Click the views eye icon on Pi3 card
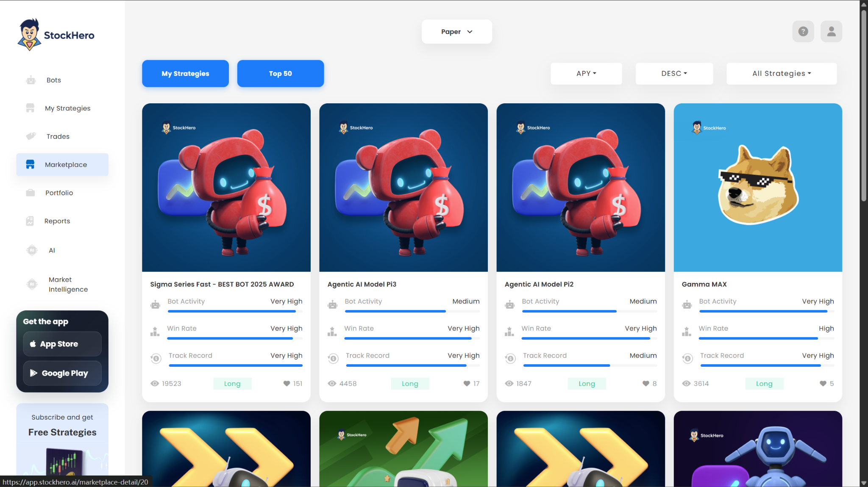This screenshot has height=487, width=868. (x=332, y=383)
